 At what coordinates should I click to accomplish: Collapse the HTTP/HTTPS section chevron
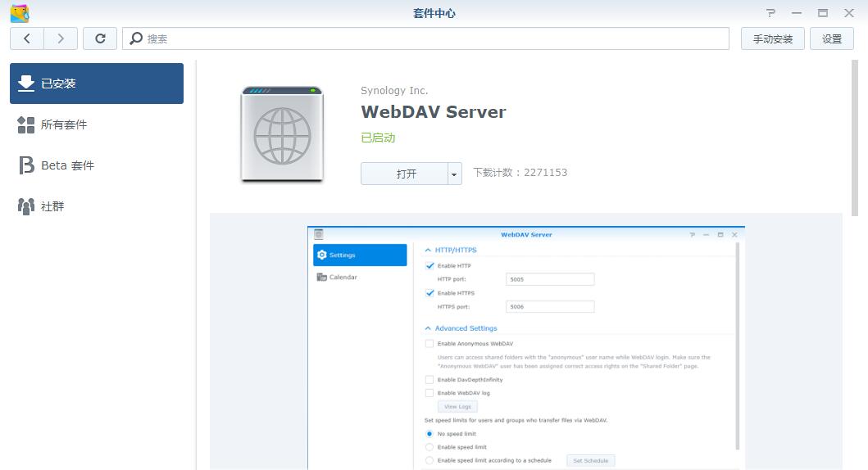point(428,250)
